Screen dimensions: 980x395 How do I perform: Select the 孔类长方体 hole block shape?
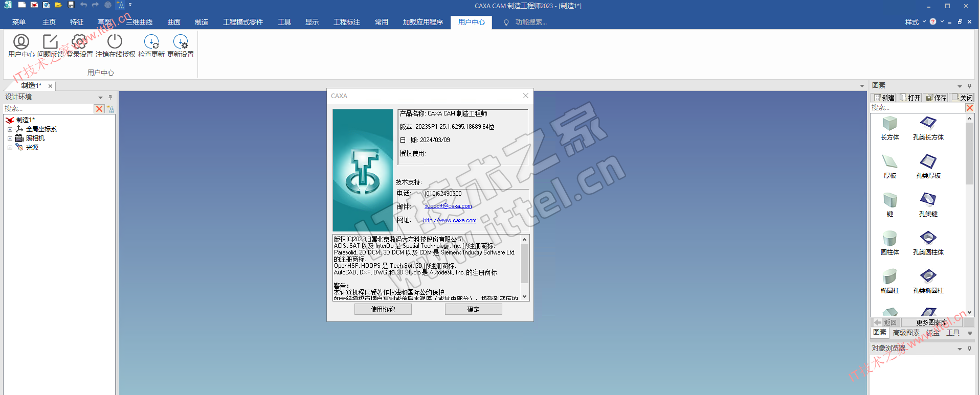(x=928, y=128)
